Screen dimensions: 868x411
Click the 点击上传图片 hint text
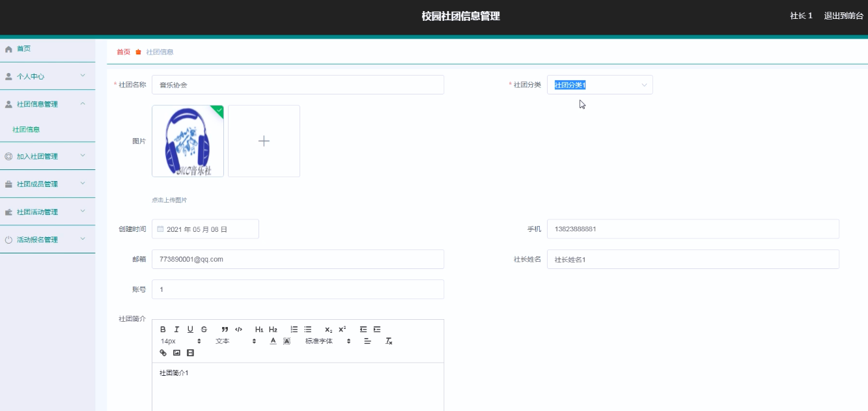pyautogui.click(x=169, y=200)
